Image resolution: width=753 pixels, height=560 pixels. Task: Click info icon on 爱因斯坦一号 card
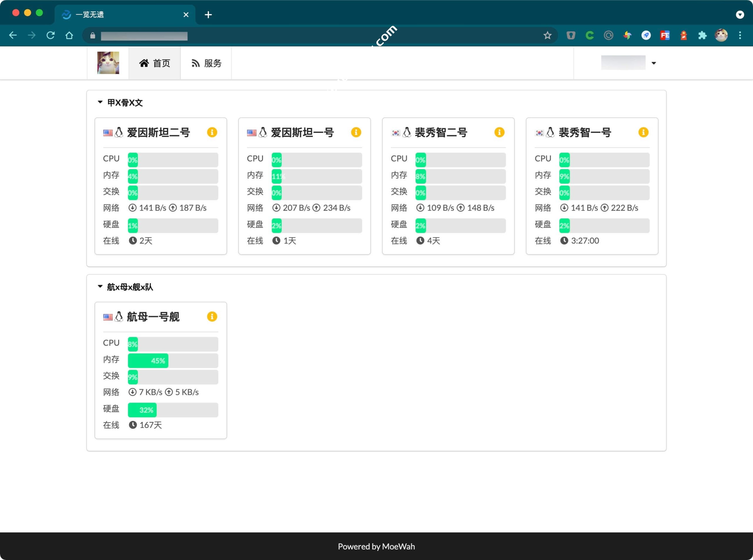point(356,132)
